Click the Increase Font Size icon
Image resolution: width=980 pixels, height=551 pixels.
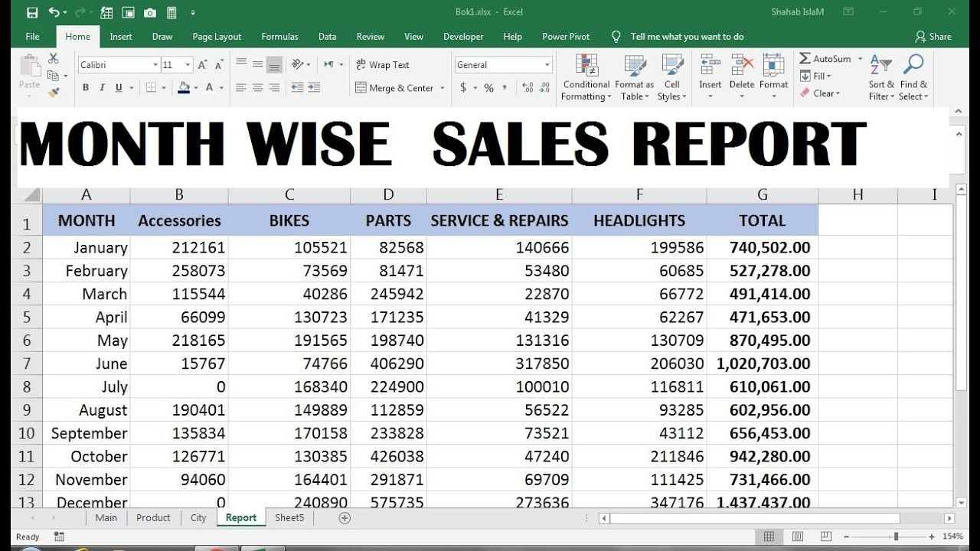203,65
